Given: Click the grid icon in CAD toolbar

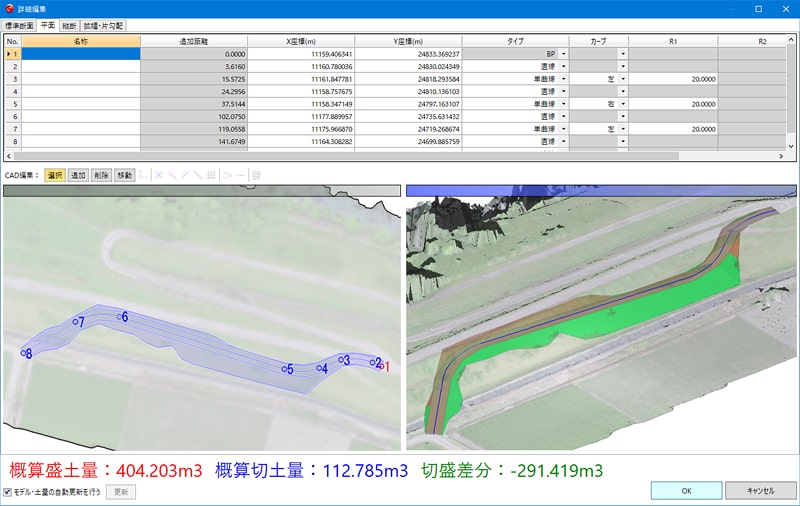Looking at the screenshot, I should [x=211, y=175].
